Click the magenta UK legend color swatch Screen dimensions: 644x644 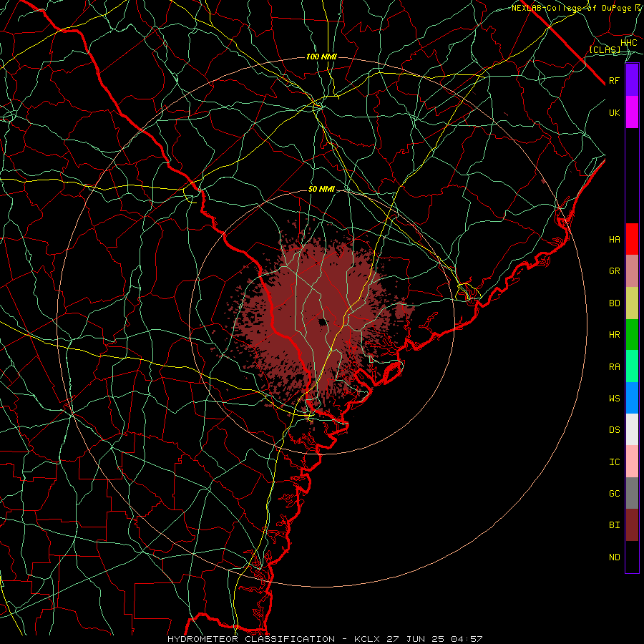click(x=632, y=112)
